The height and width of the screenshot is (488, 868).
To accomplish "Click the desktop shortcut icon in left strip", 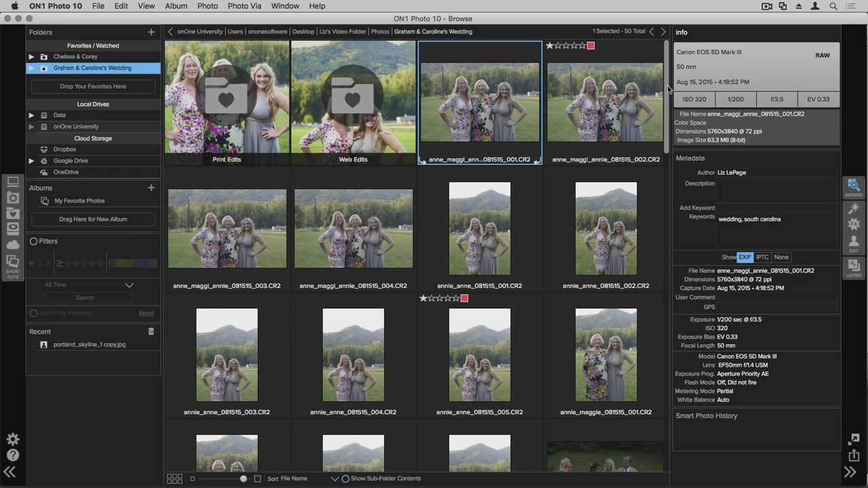I will coord(13,182).
